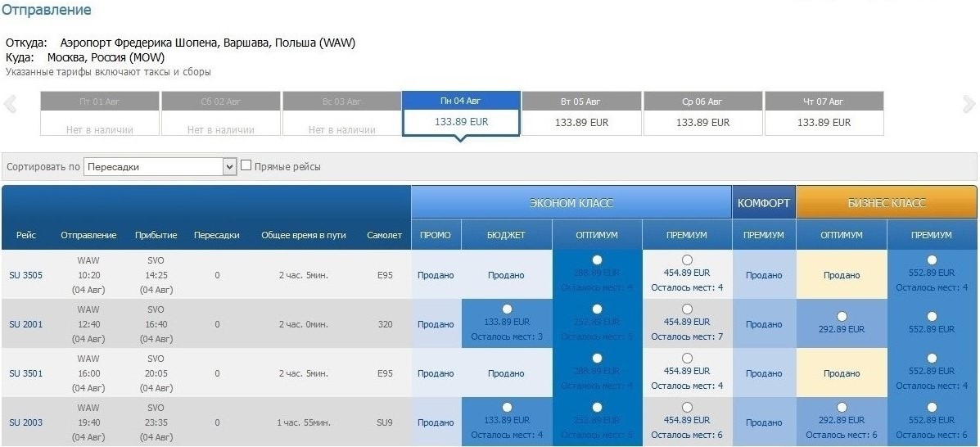Choose Эконом Оптимум fare for SU 3501
980x447 pixels.
pyautogui.click(x=597, y=359)
